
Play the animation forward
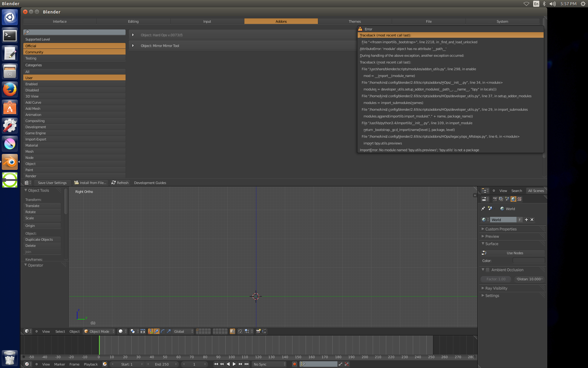(234, 364)
